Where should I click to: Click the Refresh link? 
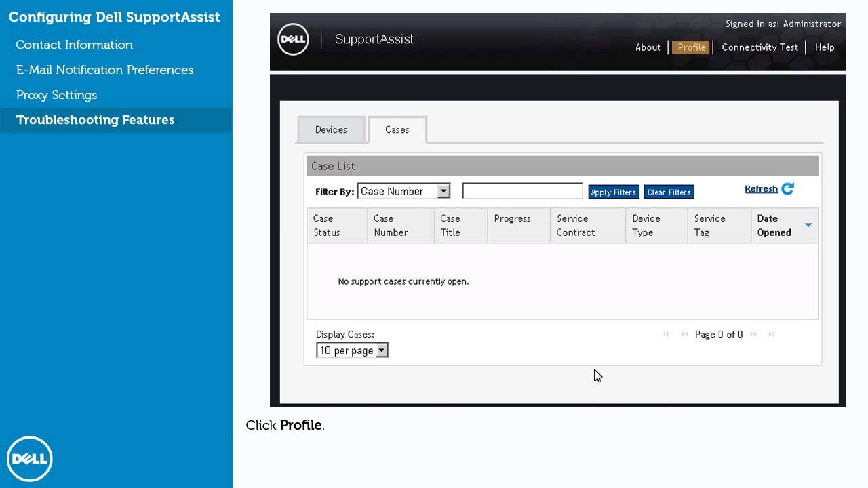761,189
